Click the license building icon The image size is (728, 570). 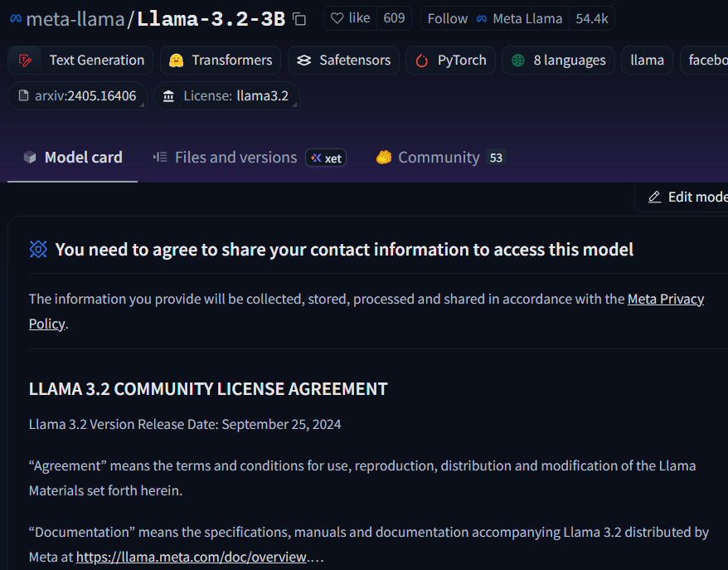tap(168, 96)
